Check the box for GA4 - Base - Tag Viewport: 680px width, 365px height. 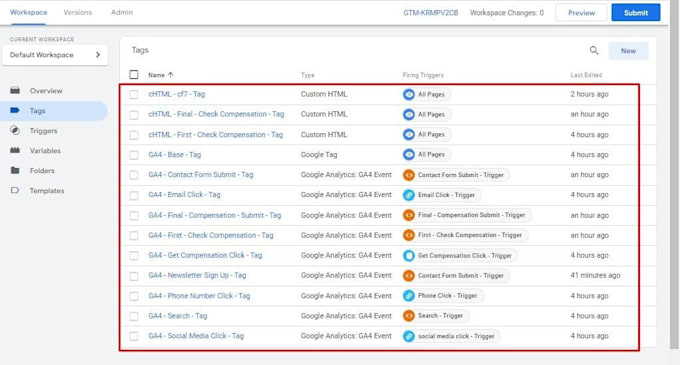click(x=134, y=155)
